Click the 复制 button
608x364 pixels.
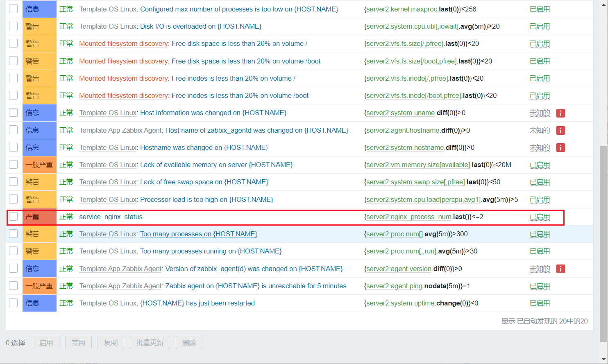click(x=111, y=343)
